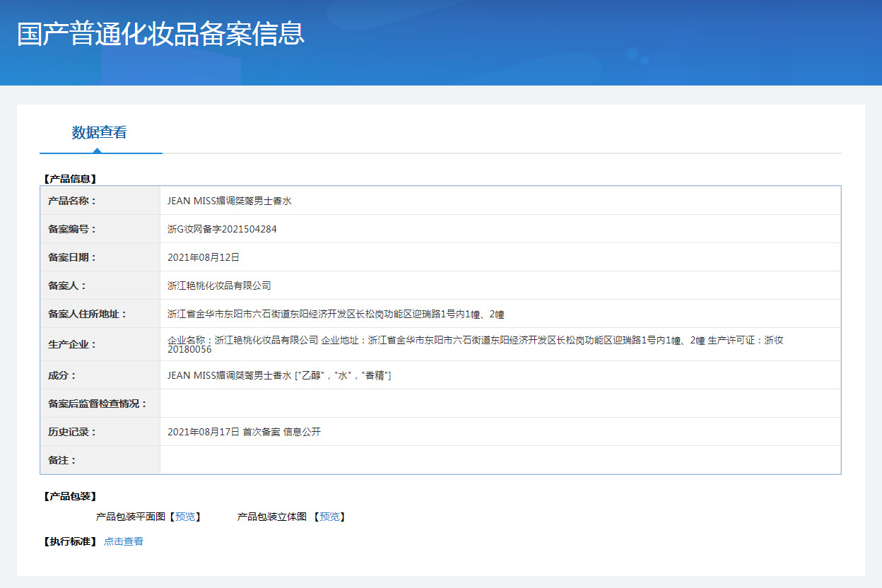Select 浙江艳桃化妆品有限公司 in 备案人 row
The width and height of the screenshot is (882, 588).
click(219, 286)
